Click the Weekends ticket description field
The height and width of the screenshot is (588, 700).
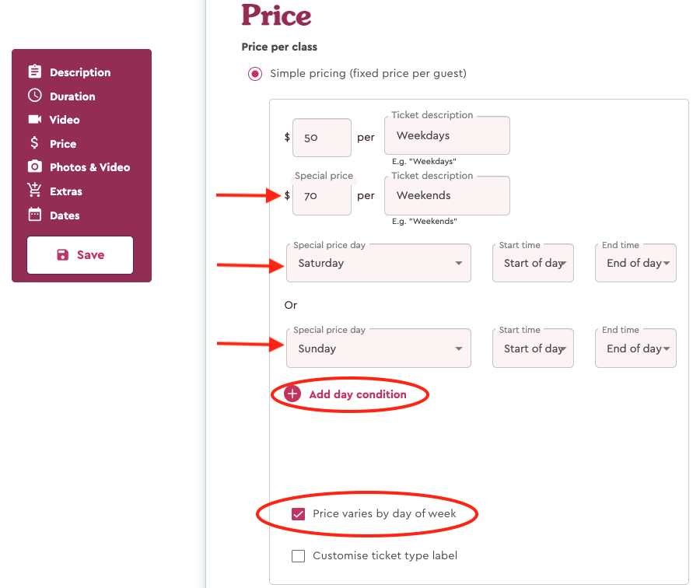coord(447,195)
